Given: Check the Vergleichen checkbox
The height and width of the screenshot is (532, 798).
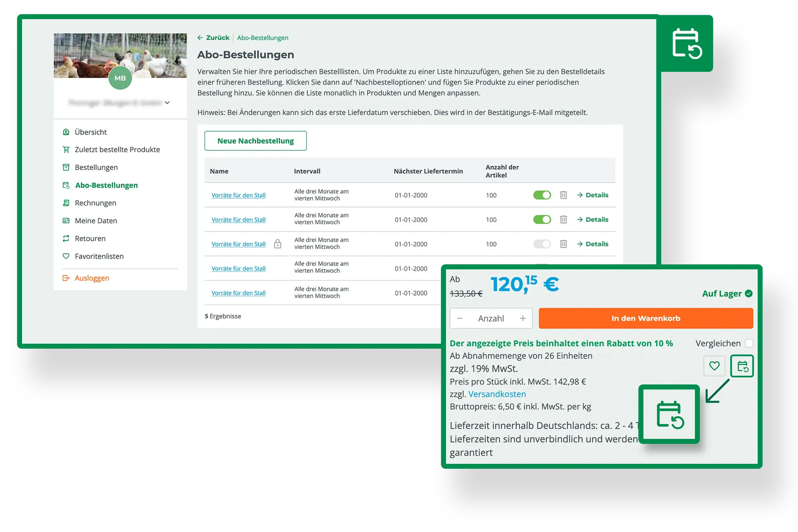Looking at the screenshot, I should click(749, 343).
